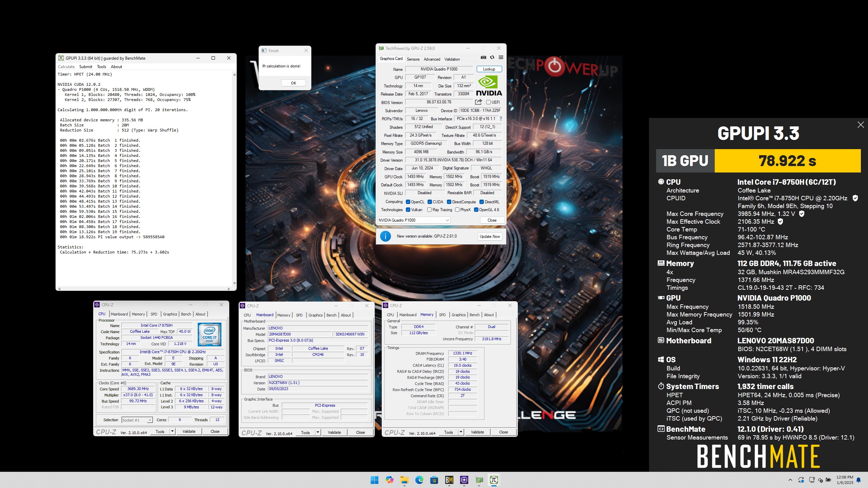Switch to GPUPI in the taskbar
This screenshot has width=868, height=488.
pyautogui.click(x=494, y=480)
